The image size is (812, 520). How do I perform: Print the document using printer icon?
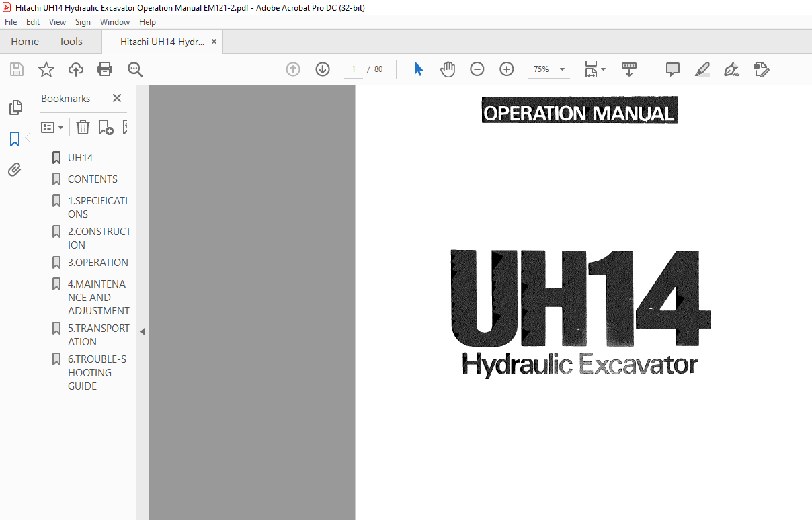pyautogui.click(x=105, y=69)
